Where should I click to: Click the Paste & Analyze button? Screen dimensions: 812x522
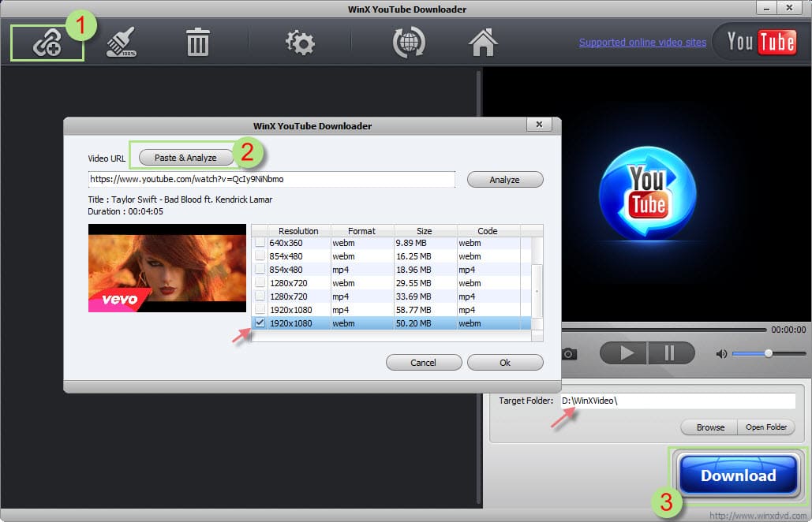(185, 158)
